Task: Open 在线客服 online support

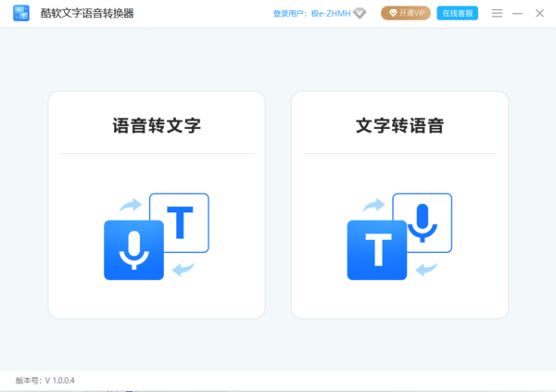Action: 458,13
